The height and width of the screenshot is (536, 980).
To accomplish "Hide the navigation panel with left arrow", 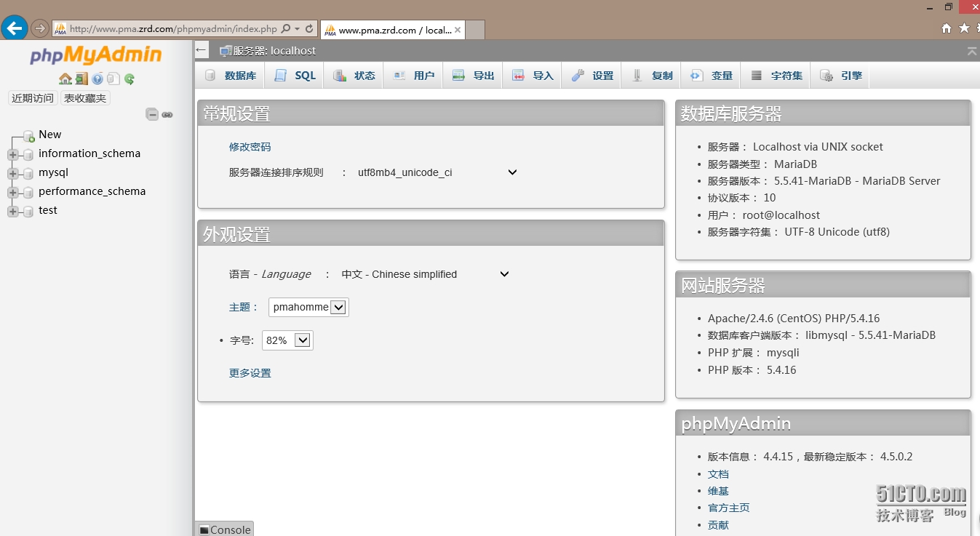I will click(202, 49).
